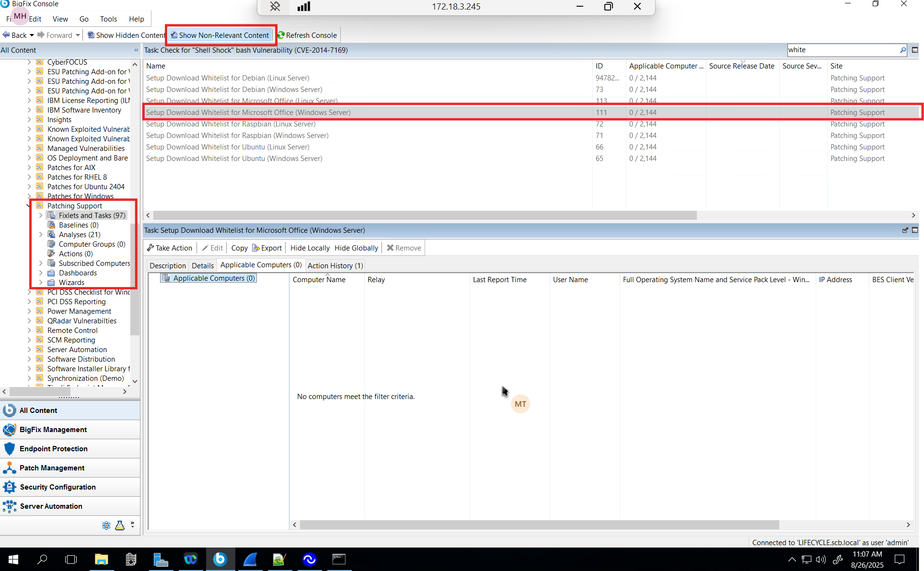Click the BigFix icon in the taskbar

click(220, 559)
